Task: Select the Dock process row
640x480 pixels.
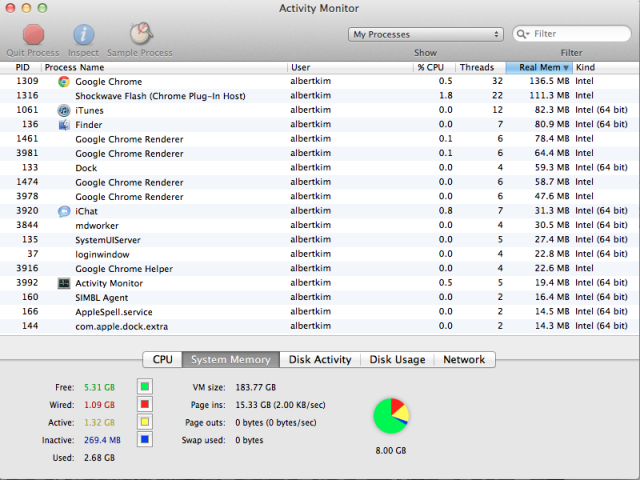Action: pos(320,168)
